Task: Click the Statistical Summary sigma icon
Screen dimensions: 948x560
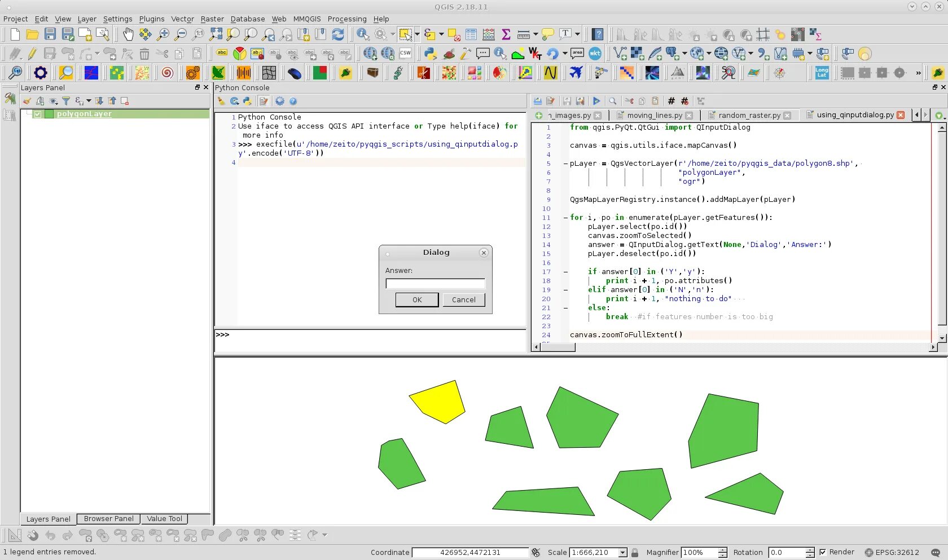Action: coord(506,34)
